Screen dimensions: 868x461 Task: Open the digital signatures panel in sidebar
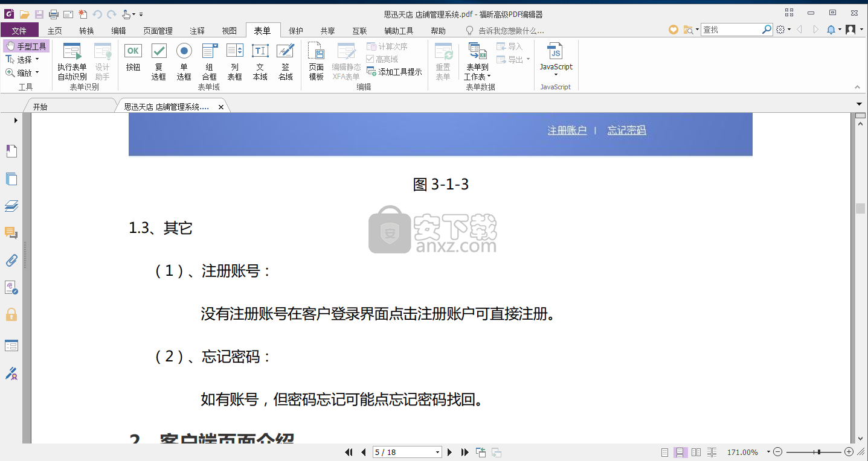pyautogui.click(x=11, y=374)
